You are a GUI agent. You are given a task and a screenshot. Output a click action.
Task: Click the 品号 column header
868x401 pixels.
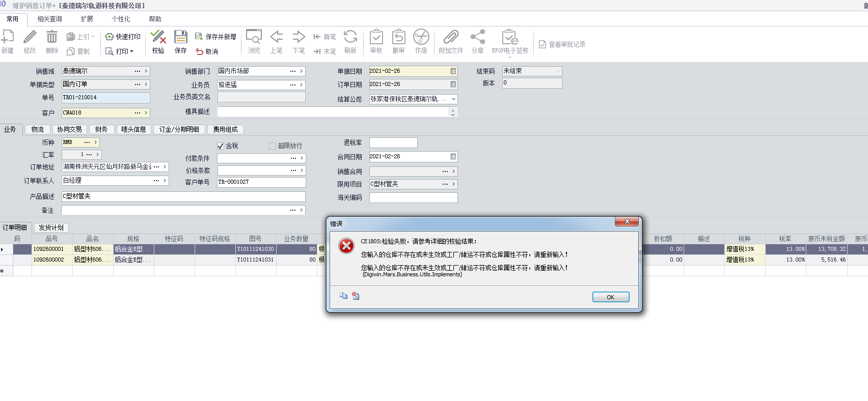[x=52, y=239]
